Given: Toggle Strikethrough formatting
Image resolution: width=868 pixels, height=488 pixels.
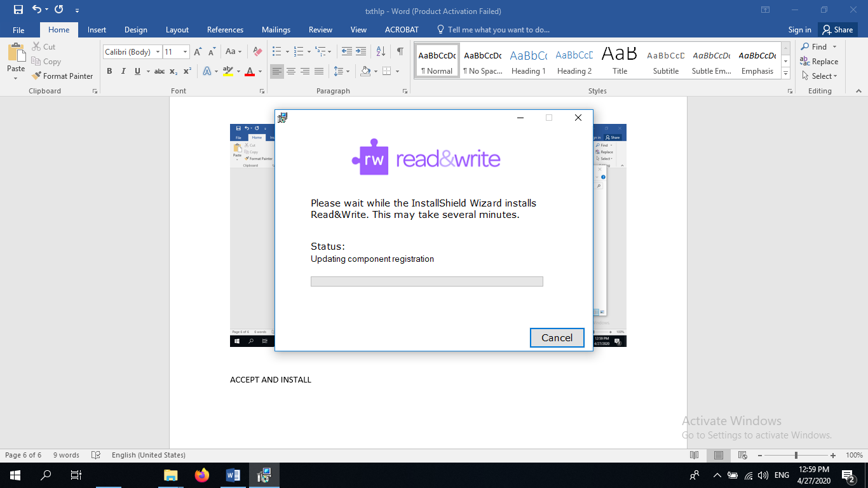Looking at the screenshot, I should 159,71.
